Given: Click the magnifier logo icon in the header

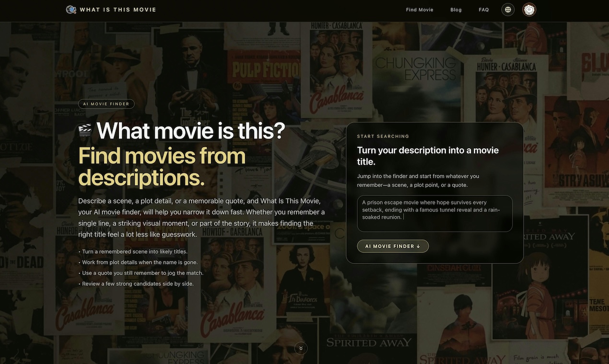Looking at the screenshot, I should coord(71,10).
